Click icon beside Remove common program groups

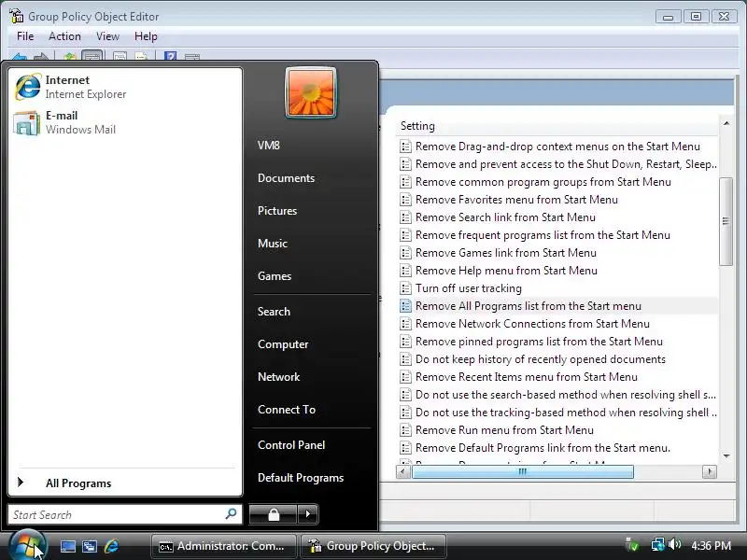[405, 182]
